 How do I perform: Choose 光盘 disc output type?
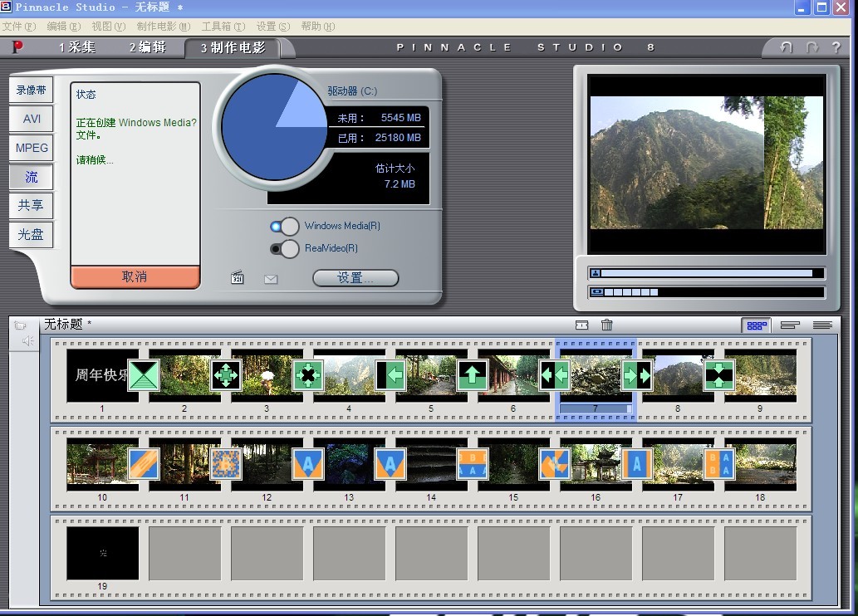tap(32, 234)
